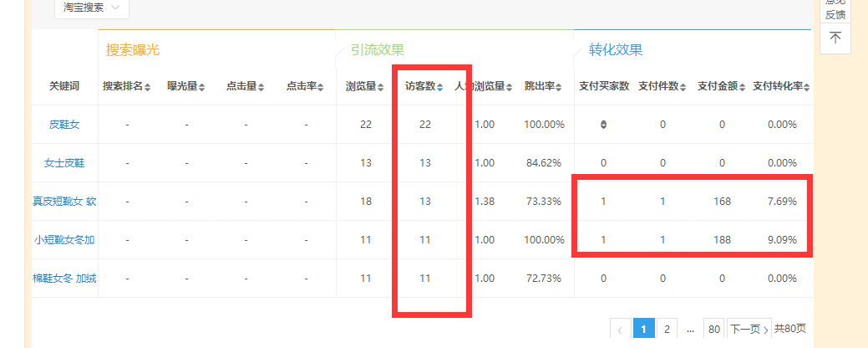Click the scroll-to-top arrow icon

[835, 38]
